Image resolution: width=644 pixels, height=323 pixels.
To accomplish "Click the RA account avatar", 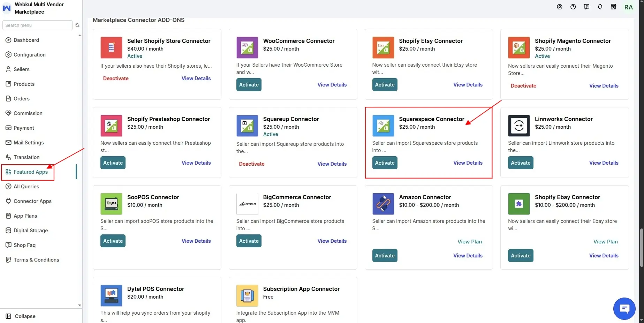I will pyautogui.click(x=629, y=7).
